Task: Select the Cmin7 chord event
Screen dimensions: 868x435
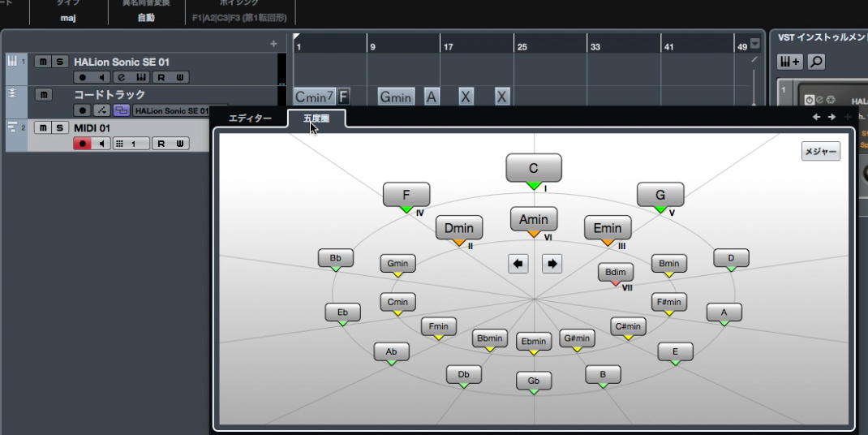Action: pyautogui.click(x=314, y=97)
